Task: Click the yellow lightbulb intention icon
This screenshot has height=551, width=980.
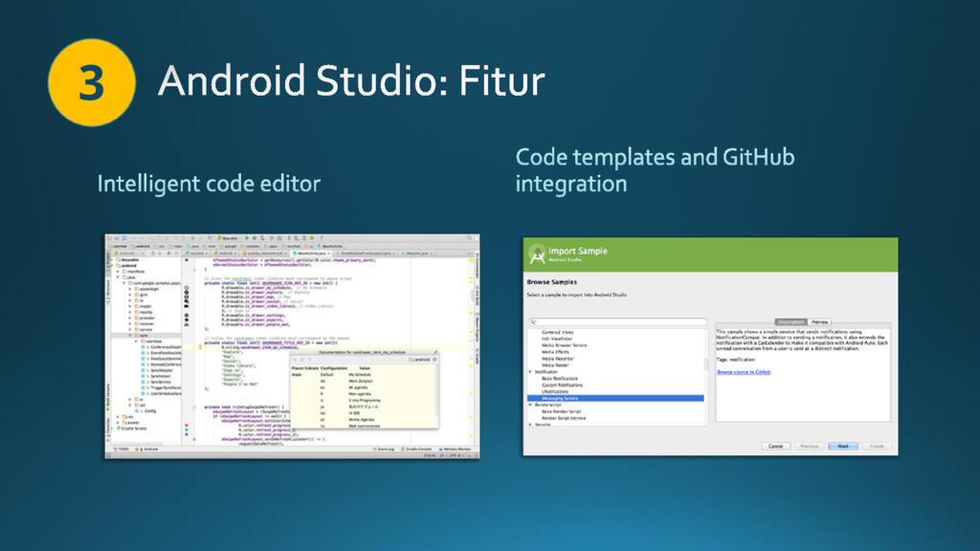Action: click(x=199, y=346)
